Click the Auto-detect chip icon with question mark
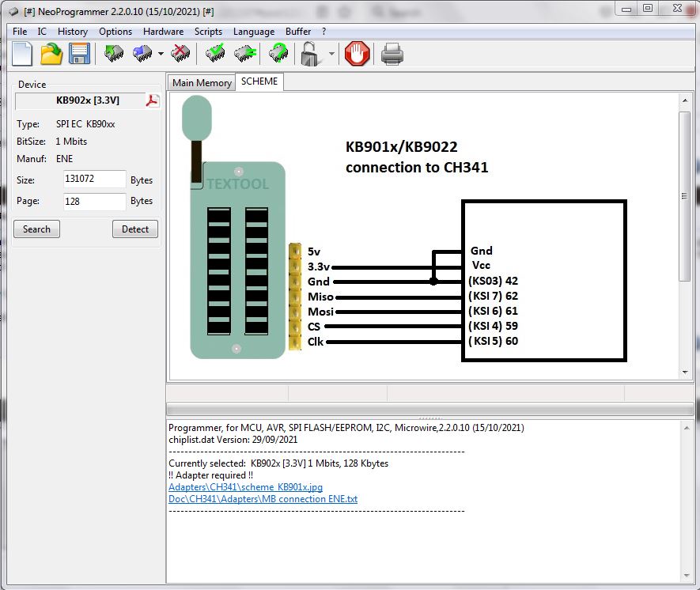This screenshot has width=700, height=590. pyautogui.click(x=278, y=54)
